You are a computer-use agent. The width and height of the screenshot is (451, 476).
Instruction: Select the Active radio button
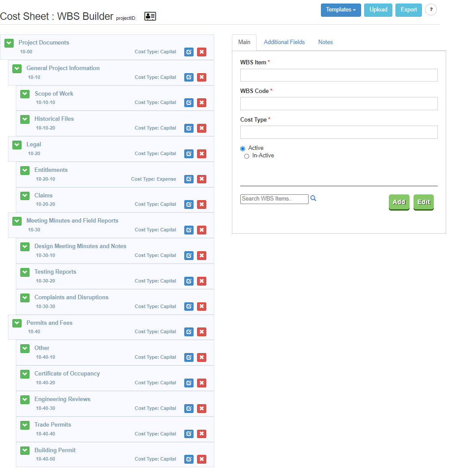pyautogui.click(x=242, y=148)
